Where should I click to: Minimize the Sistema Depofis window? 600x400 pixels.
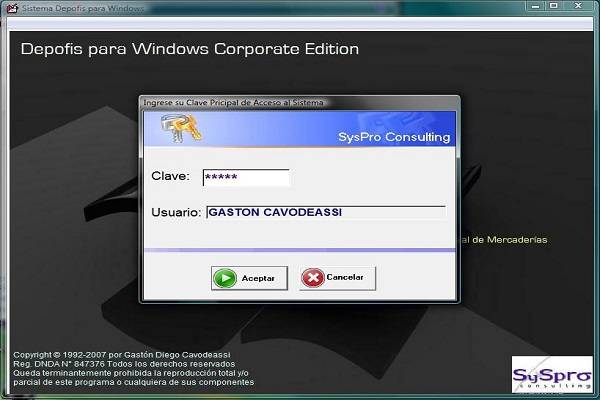(x=536, y=6)
